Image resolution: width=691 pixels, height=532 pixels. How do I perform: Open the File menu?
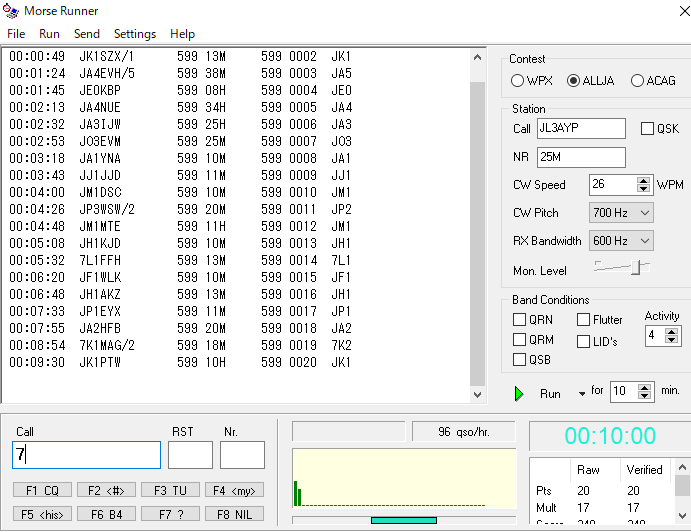[x=16, y=34]
